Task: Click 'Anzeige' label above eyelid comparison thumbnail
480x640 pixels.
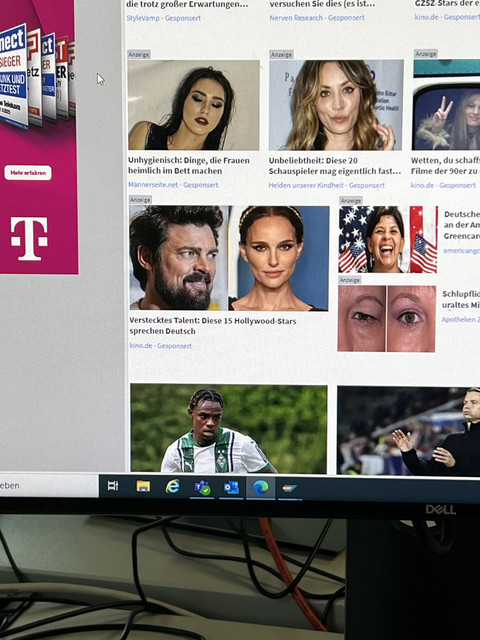Action: click(x=349, y=280)
